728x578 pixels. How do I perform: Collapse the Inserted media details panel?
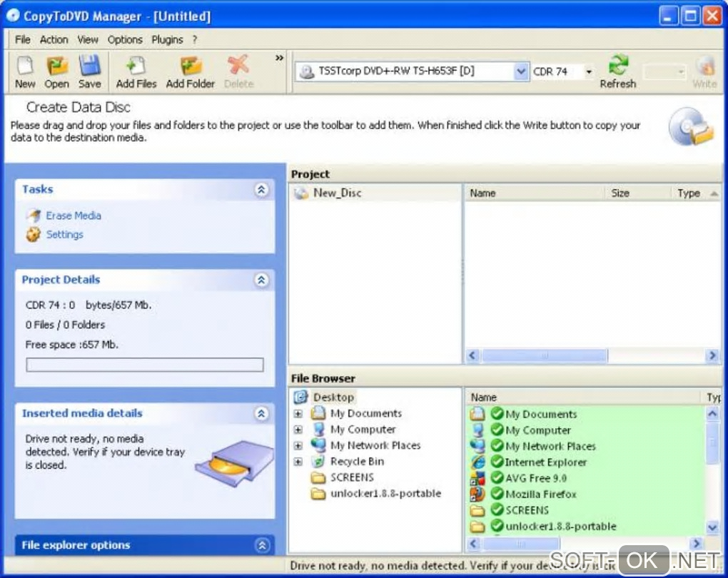coord(261,414)
